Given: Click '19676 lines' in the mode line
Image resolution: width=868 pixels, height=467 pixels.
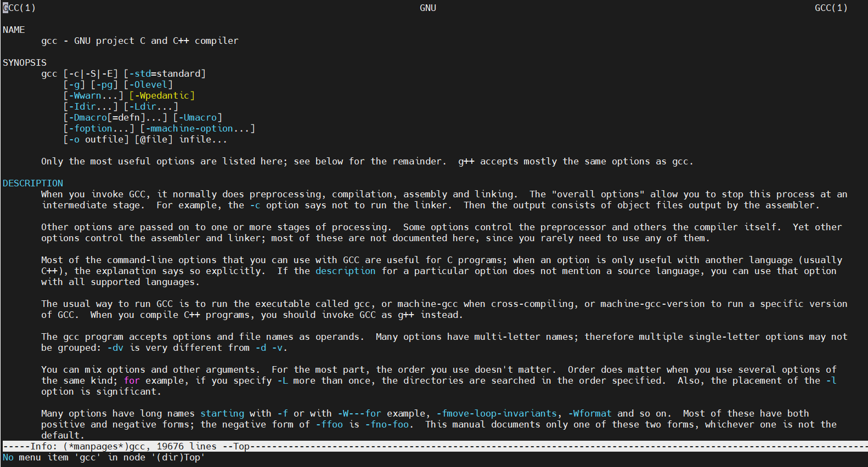Looking at the screenshot, I should click(187, 446).
